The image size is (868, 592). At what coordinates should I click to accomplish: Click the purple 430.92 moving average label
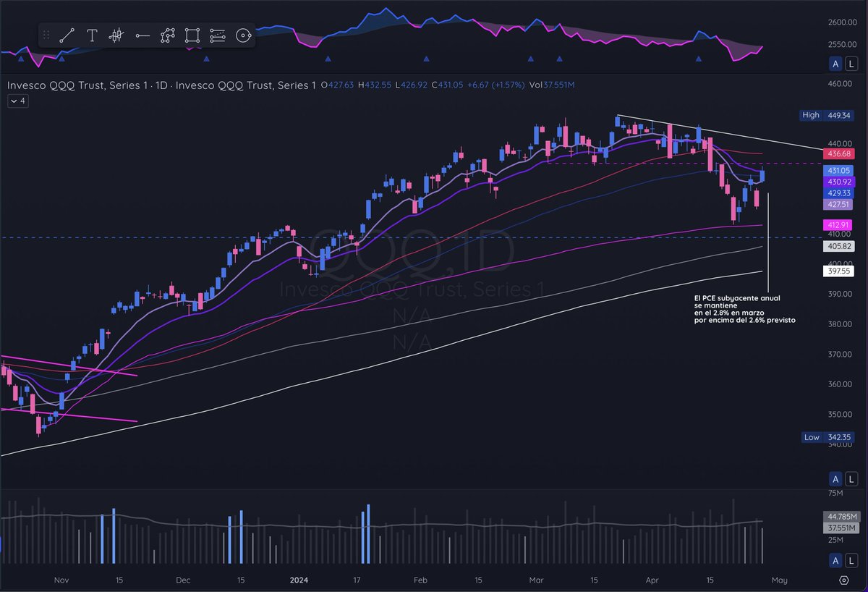[x=839, y=182]
